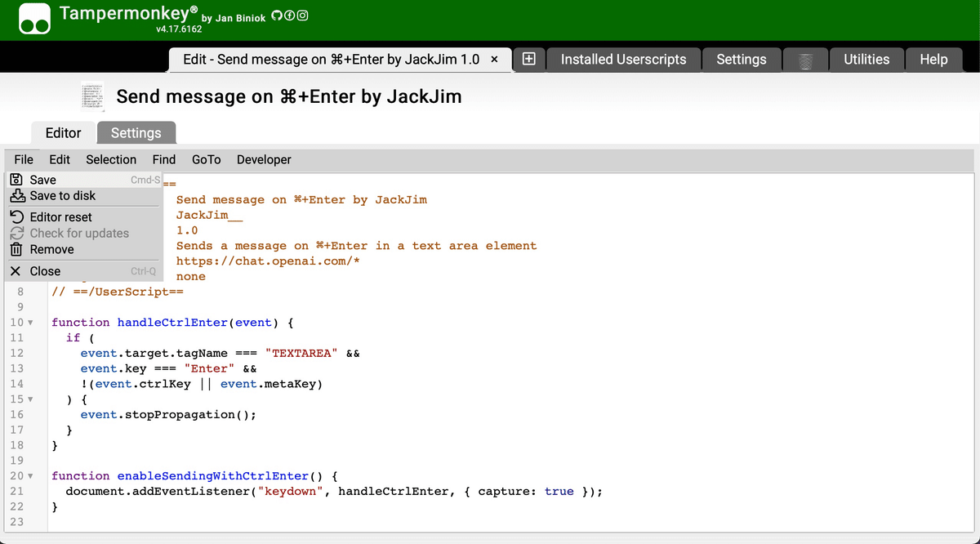Click line number 19 in the gutter
The height and width of the screenshot is (544, 980).
pyautogui.click(x=16, y=461)
